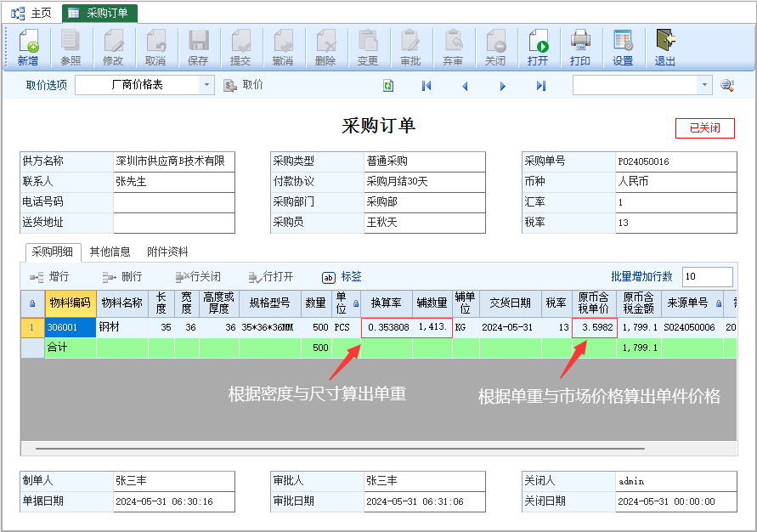This screenshot has width=757, height=532.
Task: Click the 采购员 王秋天 field
Action: pos(424,223)
